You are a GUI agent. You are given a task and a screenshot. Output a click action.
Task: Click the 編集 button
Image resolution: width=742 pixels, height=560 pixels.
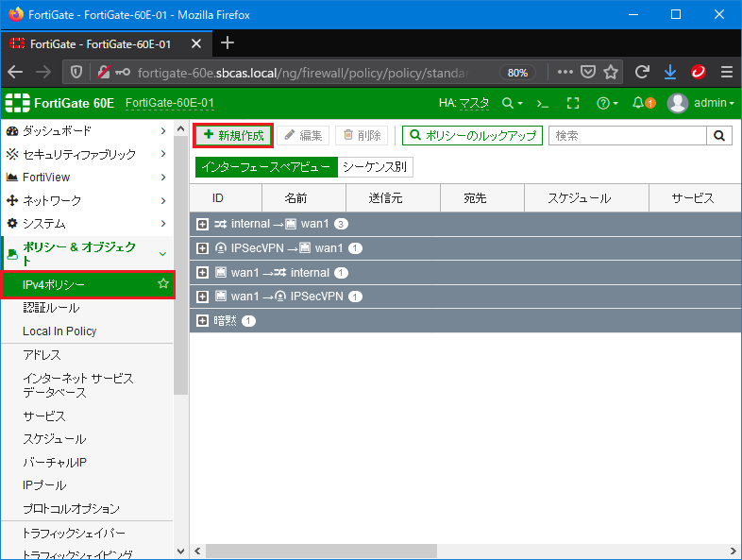point(303,136)
